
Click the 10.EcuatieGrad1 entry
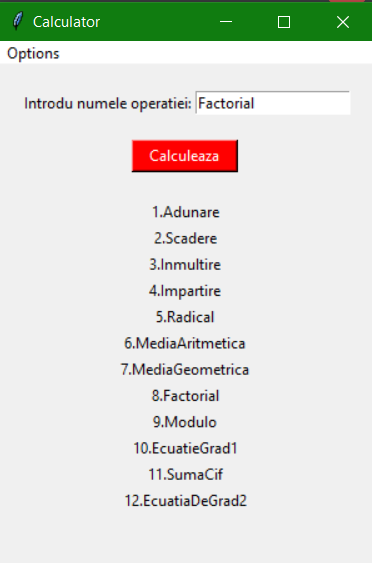pos(185,448)
